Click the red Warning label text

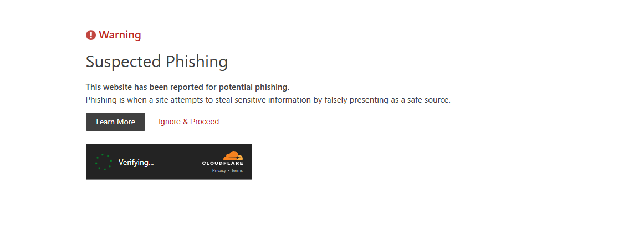pos(120,35)
